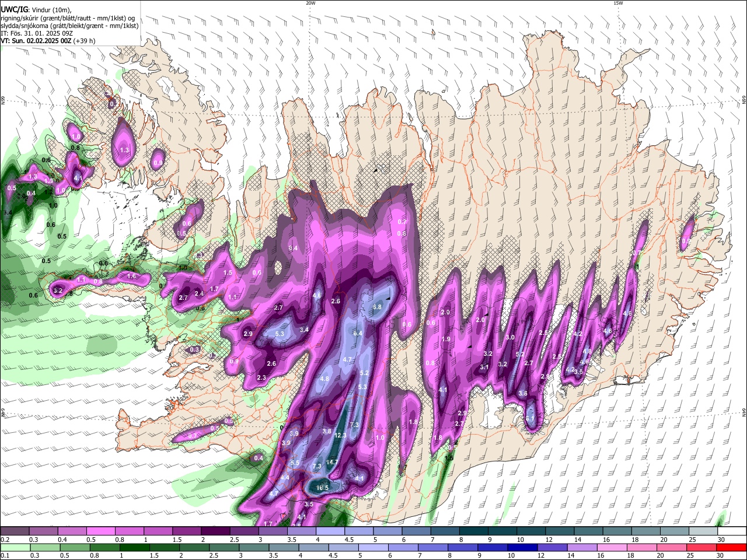The height and width of the screenshot is (560, 747).
Task: Click the '12' label in lower legend row
Action: (540, 555)
